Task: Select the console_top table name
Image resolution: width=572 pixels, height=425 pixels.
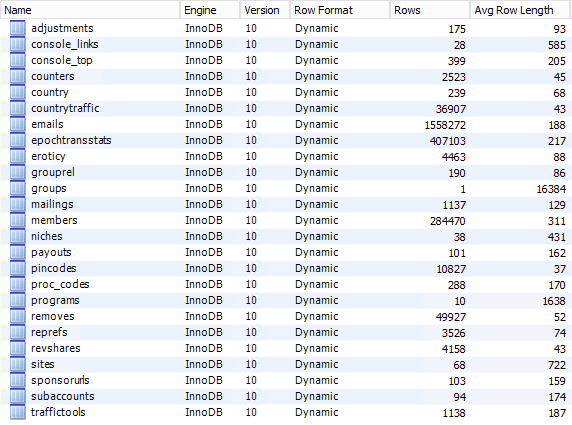Action: point(62,60)
